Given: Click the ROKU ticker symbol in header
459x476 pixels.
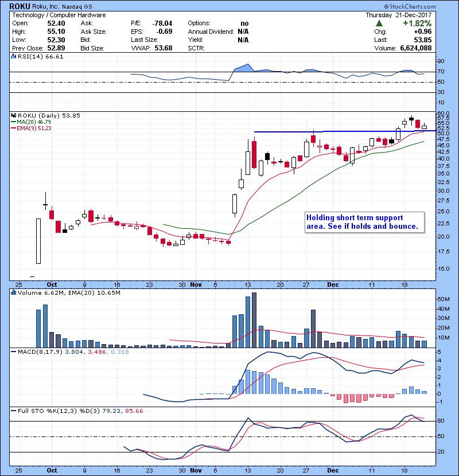Looking at the screenshot, I should (20, 6).
